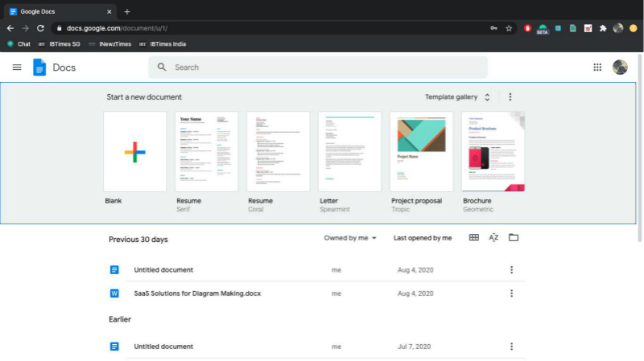Viewport: 644px width, 361px height.
Task: Open the Google apps grid
Action: point(597,68)
